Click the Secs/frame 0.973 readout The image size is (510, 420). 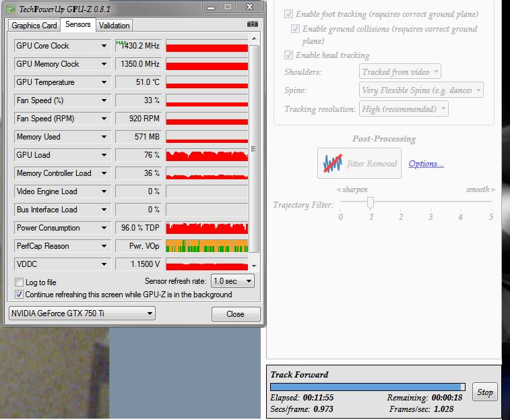click(302, 409)
